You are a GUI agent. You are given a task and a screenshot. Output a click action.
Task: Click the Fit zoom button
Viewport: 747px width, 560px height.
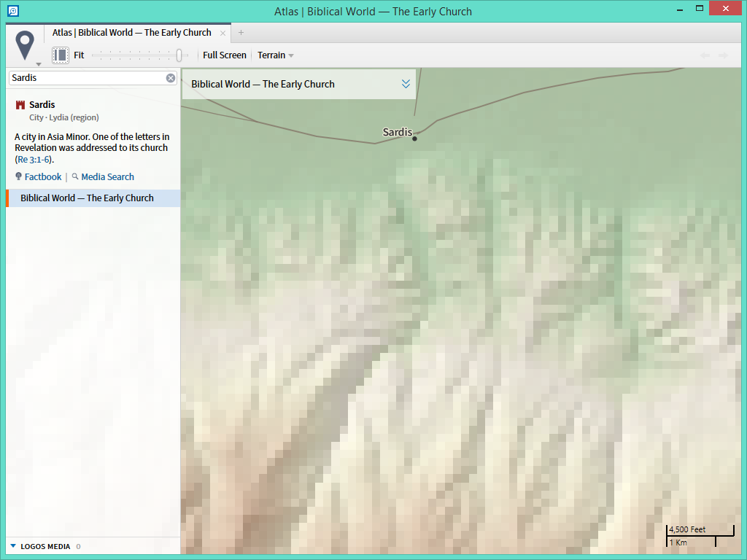79,55
